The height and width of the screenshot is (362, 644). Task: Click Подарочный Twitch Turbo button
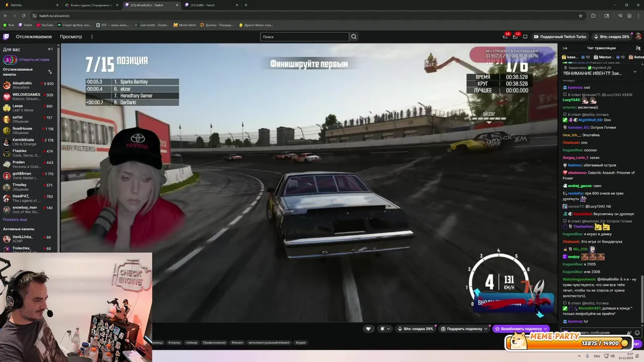[560, 37]
